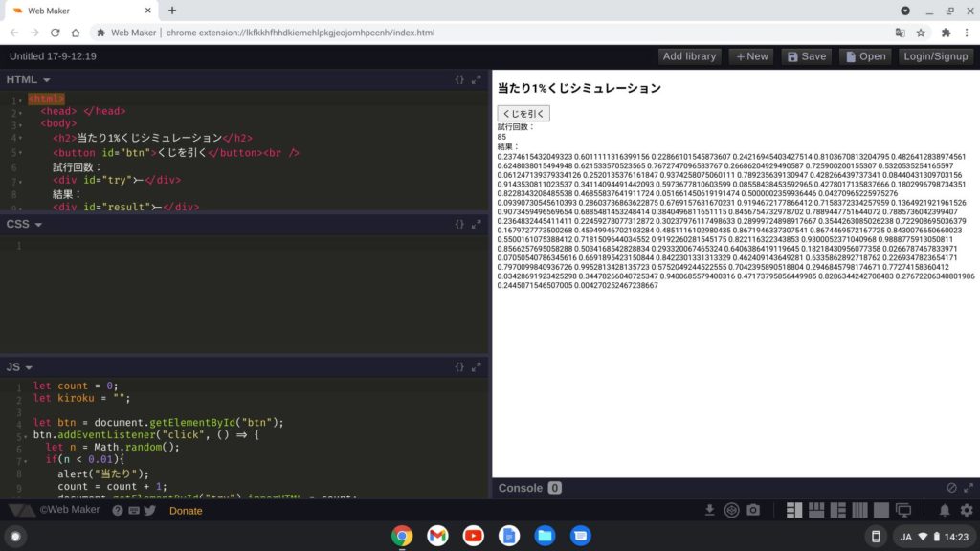Format the HTML code with the braces icon
This screenshot has width=980, height=551.
[459, 80]
